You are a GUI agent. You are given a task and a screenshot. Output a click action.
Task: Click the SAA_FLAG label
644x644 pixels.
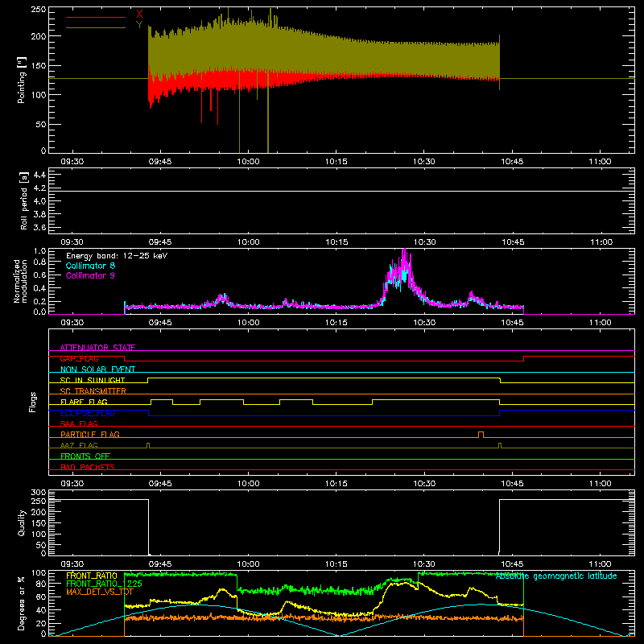tap(79, 423)
